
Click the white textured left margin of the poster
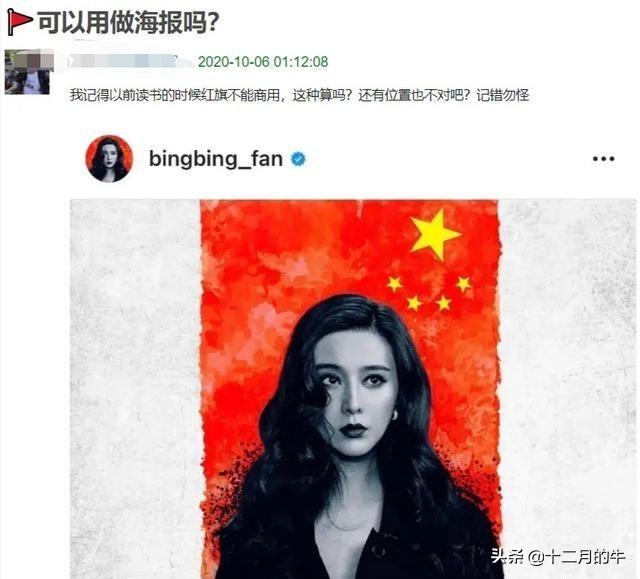click(135, 388)
